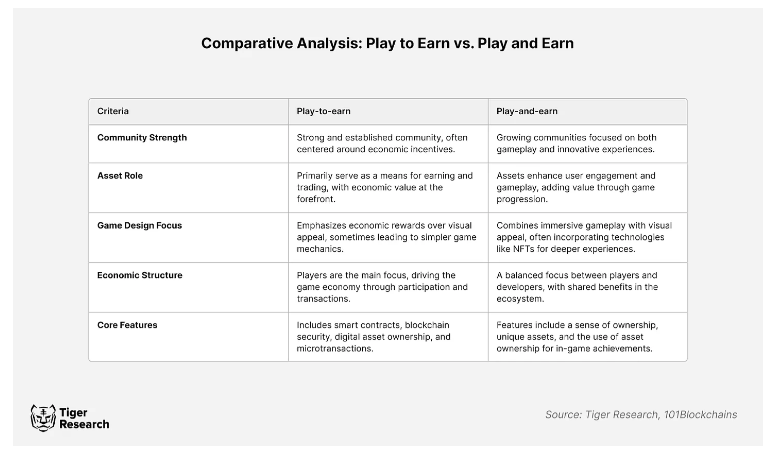The height and width of the screenshot is (450, 774).
Task: Click the Game Design Focus row label
Action: (139, 226)
